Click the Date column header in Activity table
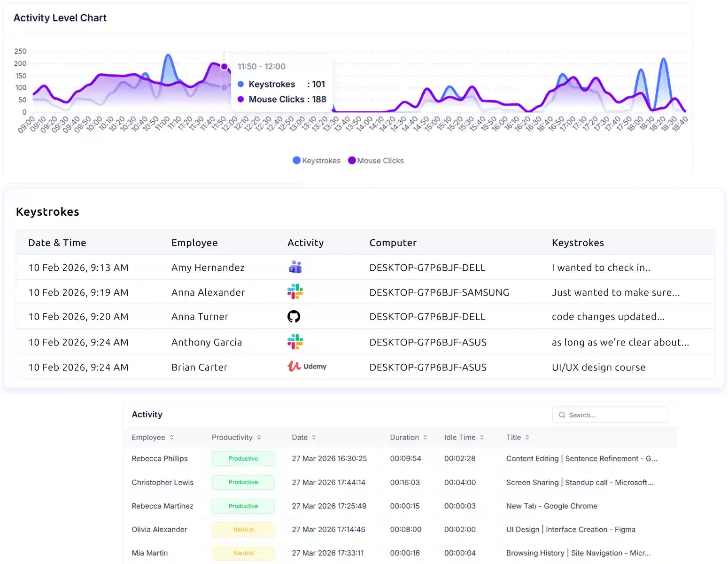Image resolution: width=728 pixels, height=564 pixels. pyautogui.click(x=300, y=438)
